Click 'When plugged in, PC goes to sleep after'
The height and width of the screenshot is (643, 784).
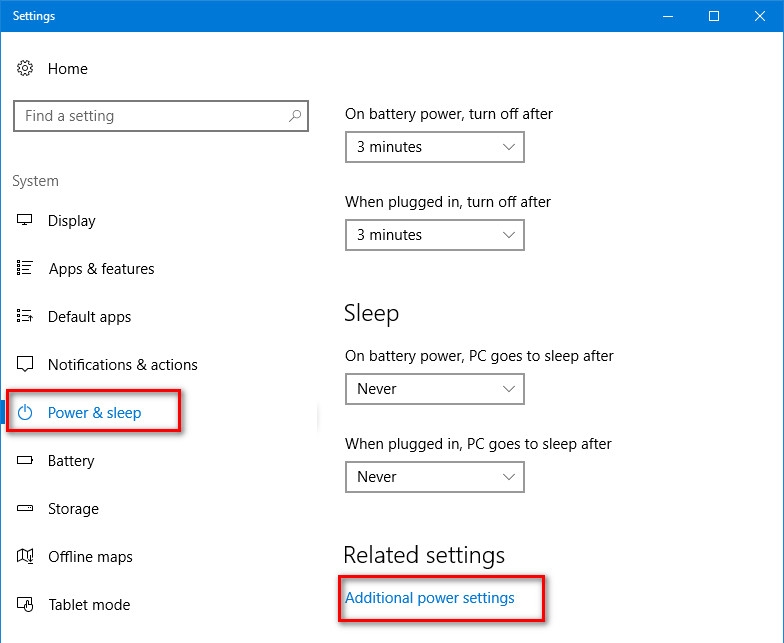pyautogui.click(x=478, y=444)
